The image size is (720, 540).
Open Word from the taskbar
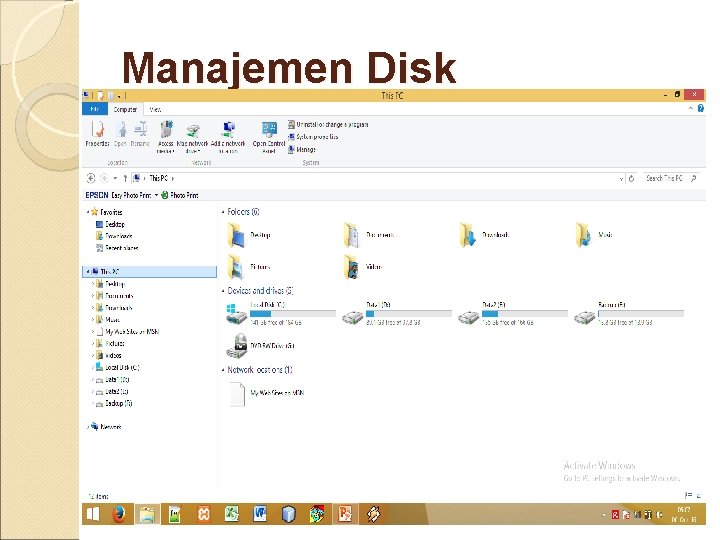(260, 514)
